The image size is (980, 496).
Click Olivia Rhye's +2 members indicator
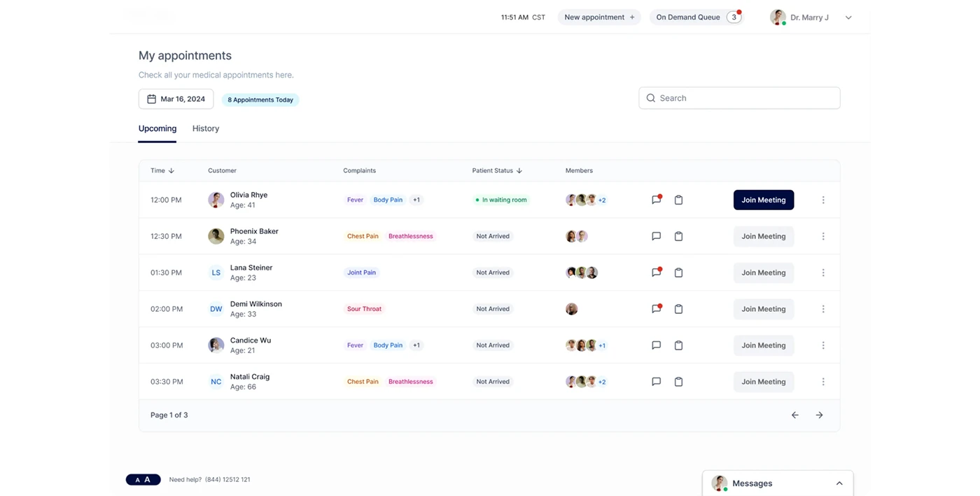tap(602, 200)
